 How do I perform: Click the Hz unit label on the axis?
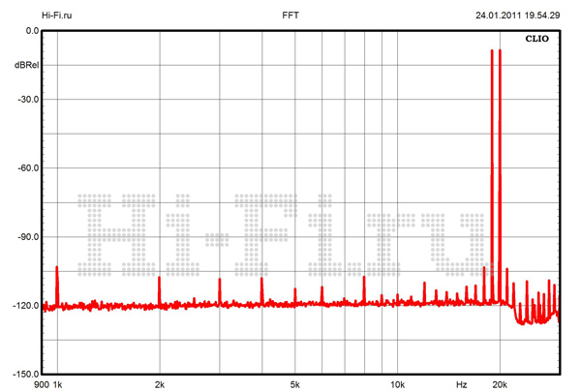point(462,384)
